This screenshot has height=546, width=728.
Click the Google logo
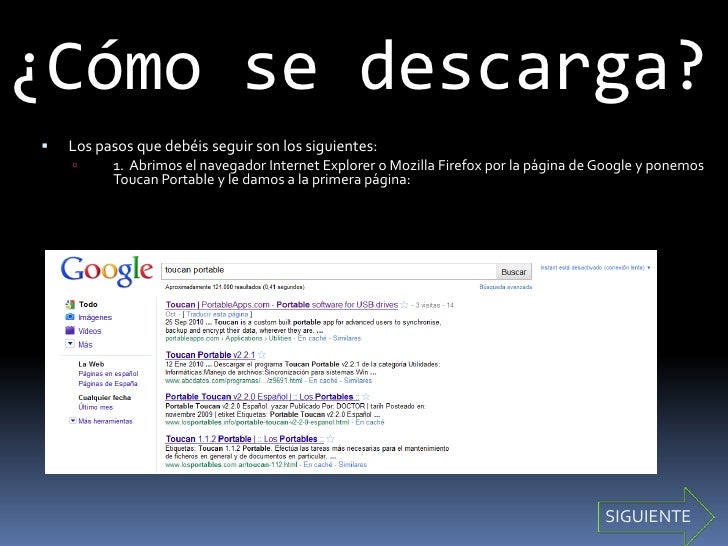coord(107,271)
